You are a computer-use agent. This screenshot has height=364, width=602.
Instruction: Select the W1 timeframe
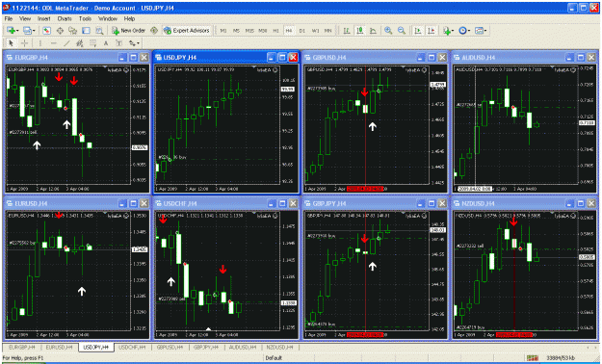click(316, 31)
